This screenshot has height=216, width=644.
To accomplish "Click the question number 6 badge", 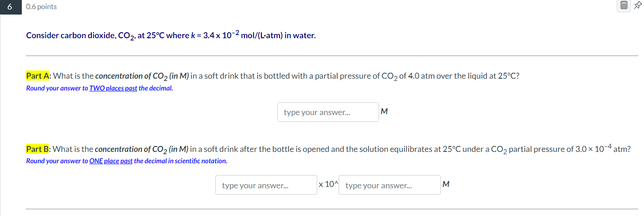I will [x=10, y=7].
